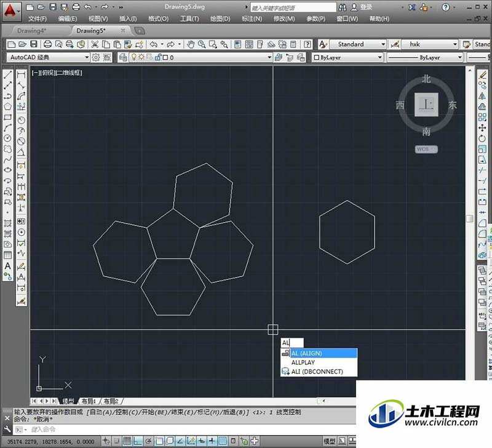Select the Angular dimension tool

(x=21, y=152)
